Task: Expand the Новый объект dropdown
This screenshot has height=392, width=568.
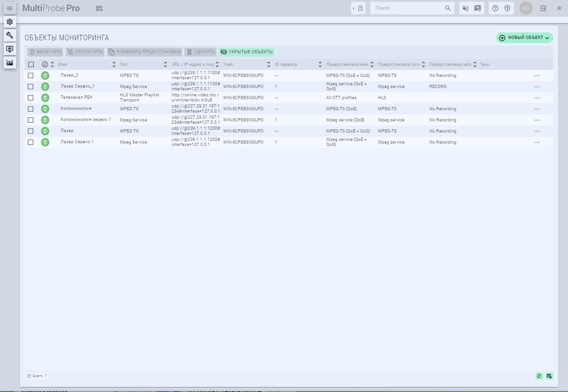Action: point(524,38)
